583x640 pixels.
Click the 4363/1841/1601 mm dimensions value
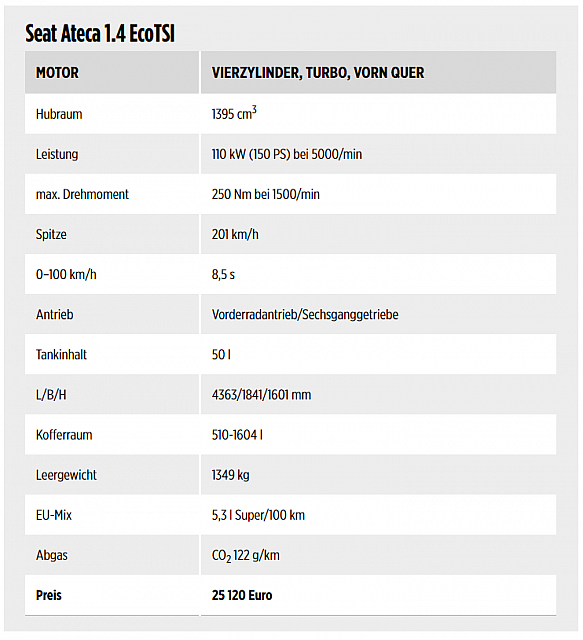(x=261, y=395)
